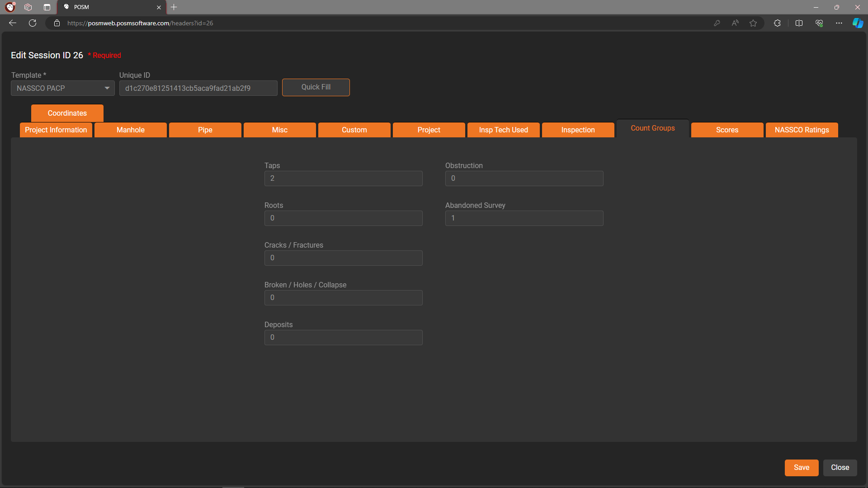Open the tab actions menu icon

47,7
